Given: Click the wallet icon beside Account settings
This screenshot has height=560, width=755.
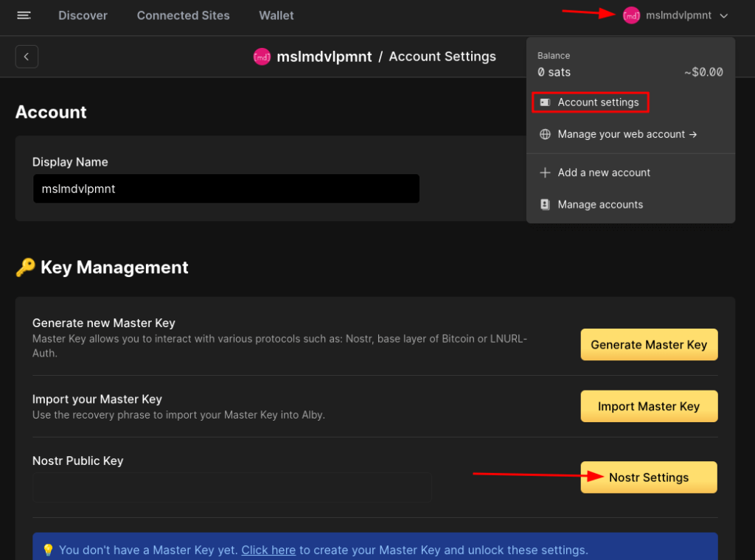Looking at the screenshot, I should click(545, 102).
